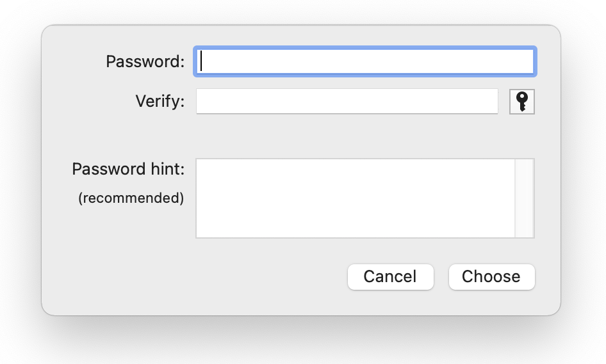
Task: Click the "Verify:" label text
Action: click(x=160, y=101)
